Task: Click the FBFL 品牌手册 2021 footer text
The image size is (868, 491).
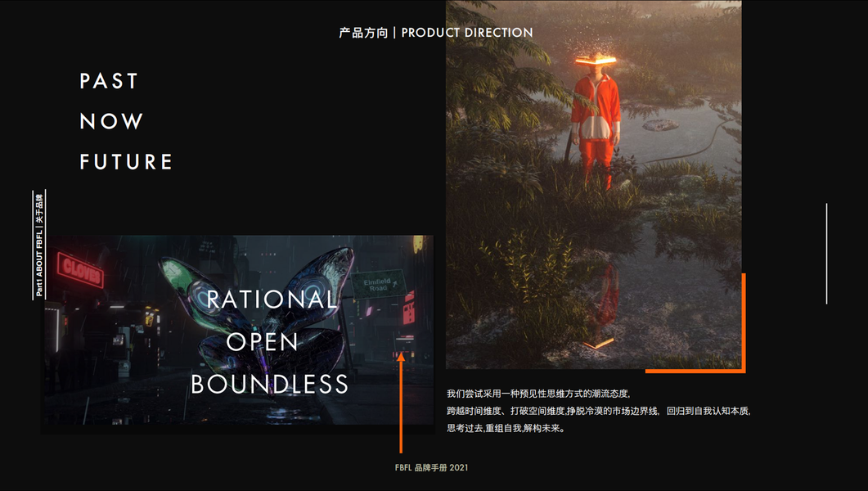Action: (x=431, y=467)
